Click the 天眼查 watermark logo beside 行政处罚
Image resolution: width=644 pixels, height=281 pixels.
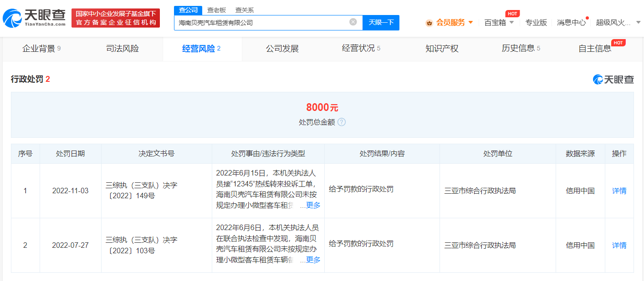coord(613,78)
